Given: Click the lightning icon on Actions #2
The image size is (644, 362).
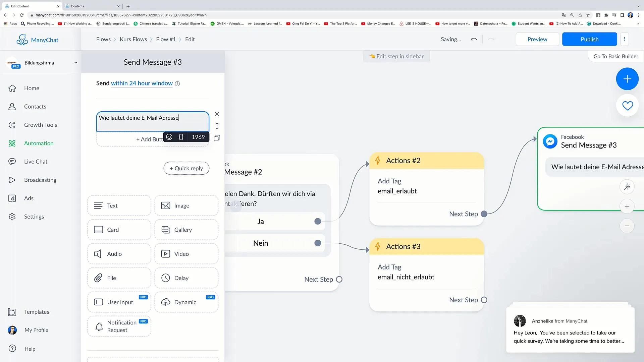Looking at the screenshot, I should point(378,161).
